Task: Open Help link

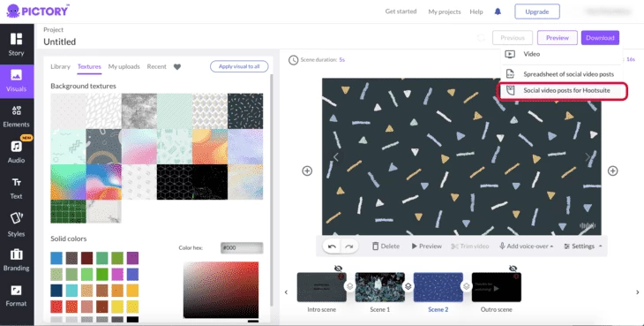Action: point(476,11)
